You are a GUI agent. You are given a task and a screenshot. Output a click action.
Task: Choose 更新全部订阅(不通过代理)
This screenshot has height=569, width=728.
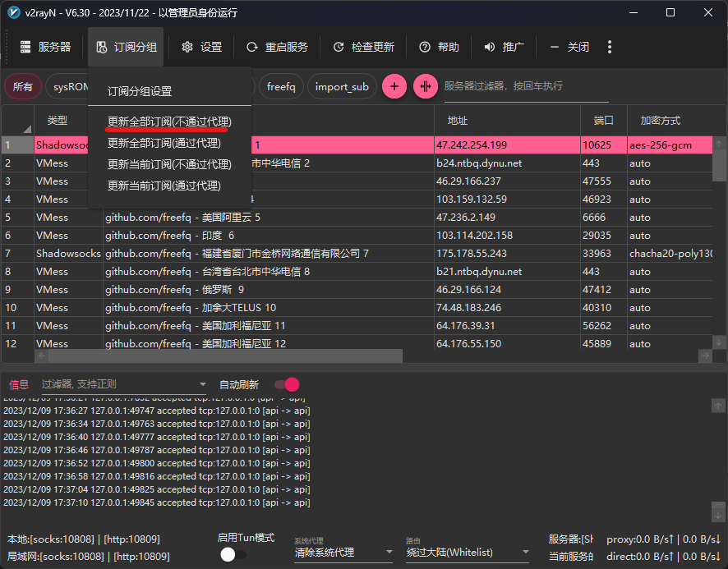pos(169,122)
